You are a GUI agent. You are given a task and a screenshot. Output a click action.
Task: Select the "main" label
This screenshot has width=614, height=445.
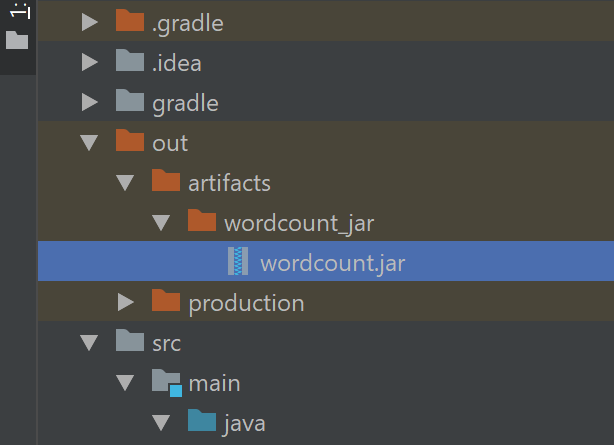[214, 383]
